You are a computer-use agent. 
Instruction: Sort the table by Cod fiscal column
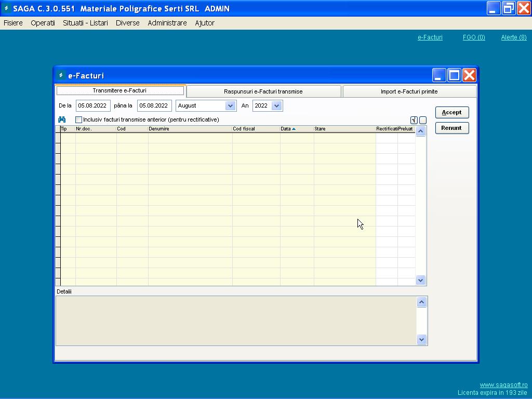click(x=256, y=129)
